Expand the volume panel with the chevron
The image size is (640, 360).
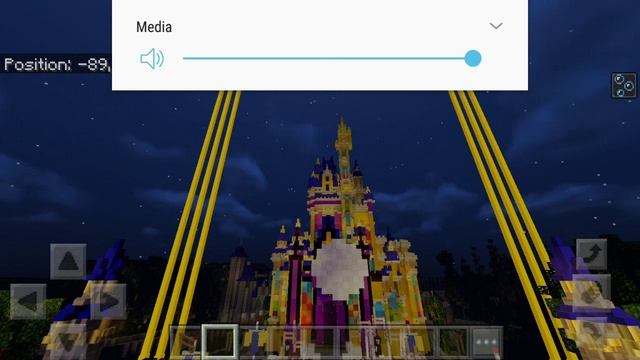[496, 26]
